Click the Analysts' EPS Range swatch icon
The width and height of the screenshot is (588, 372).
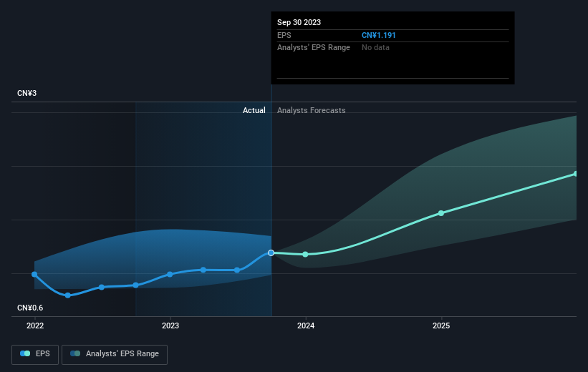pyautogui.click(x=75, y=353)
